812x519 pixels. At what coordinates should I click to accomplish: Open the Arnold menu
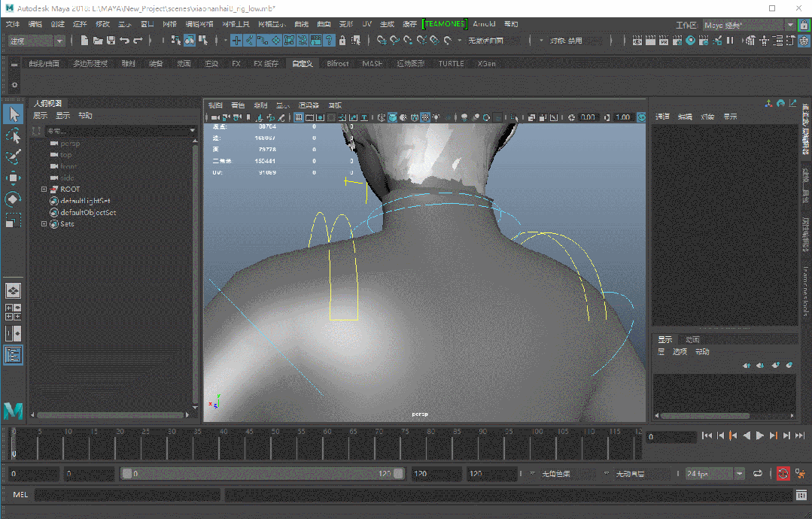tap(484, 24)
